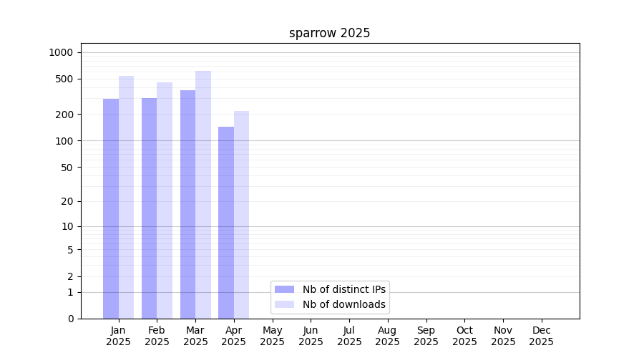Click the March distinct IPs bar
This screenshot has width=644, height=358.
click(187, 204)
